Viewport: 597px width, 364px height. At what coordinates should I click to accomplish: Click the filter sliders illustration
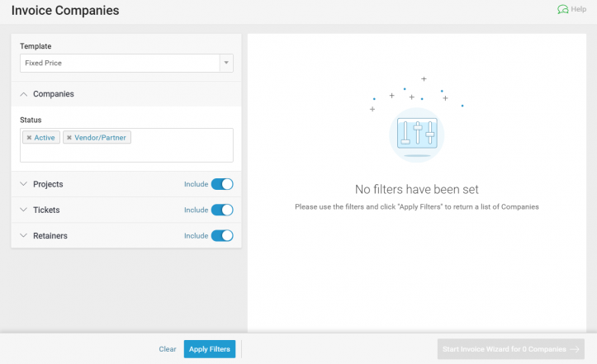click(416, 134)
